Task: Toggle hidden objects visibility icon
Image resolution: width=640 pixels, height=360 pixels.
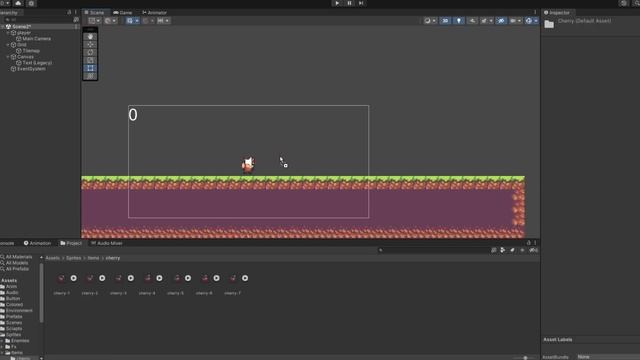Action: (501, 21)
